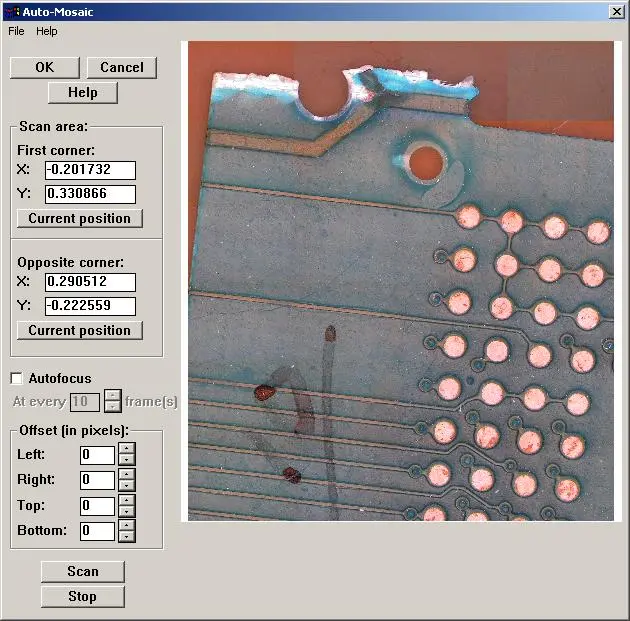Increase the Left offset value
The width and height of the screenshot is (630, 621).
point(127,448)
